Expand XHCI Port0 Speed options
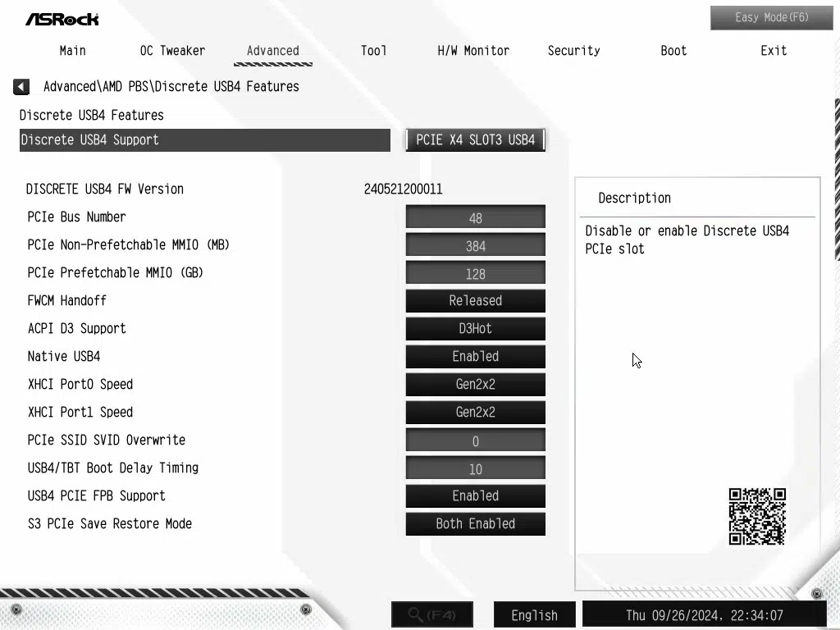Image resolution: width=840 pixels, height=630 pixels. (x=475, y=385)
